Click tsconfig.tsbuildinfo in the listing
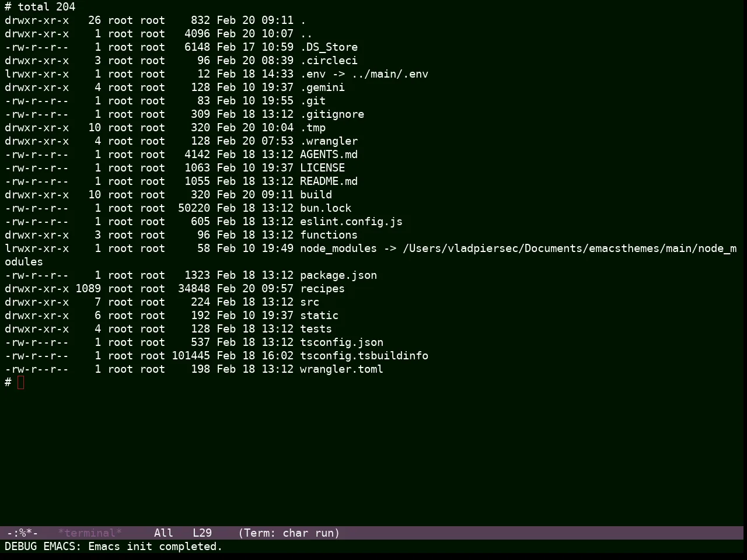The width and height of the screenshot is (747, 560). [x=364, y=356]
